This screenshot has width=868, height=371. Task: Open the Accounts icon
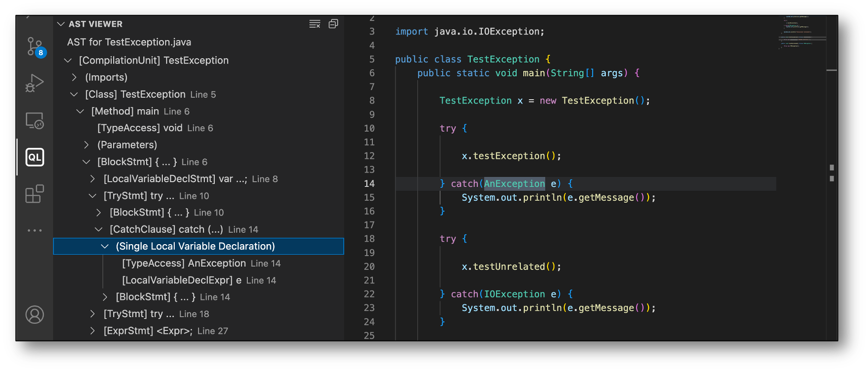tap(35, 315)
